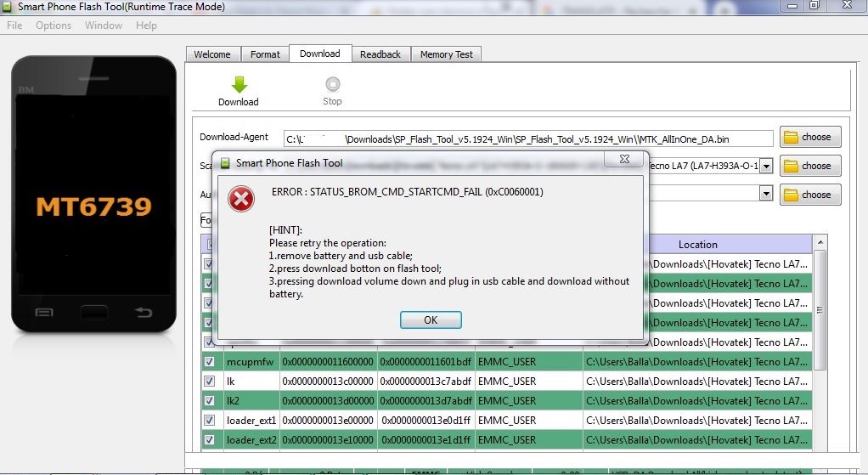The width and height of the screenshot is (868, 475).
Task: Click the main window title bar app icon
Action: pyautogui.click(x=7, y=7)
